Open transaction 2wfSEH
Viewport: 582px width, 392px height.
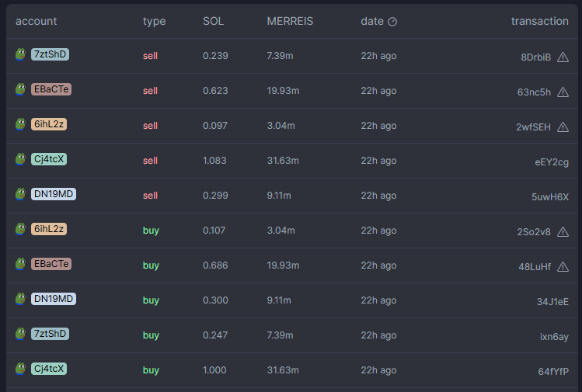click(x=533, y=127)
